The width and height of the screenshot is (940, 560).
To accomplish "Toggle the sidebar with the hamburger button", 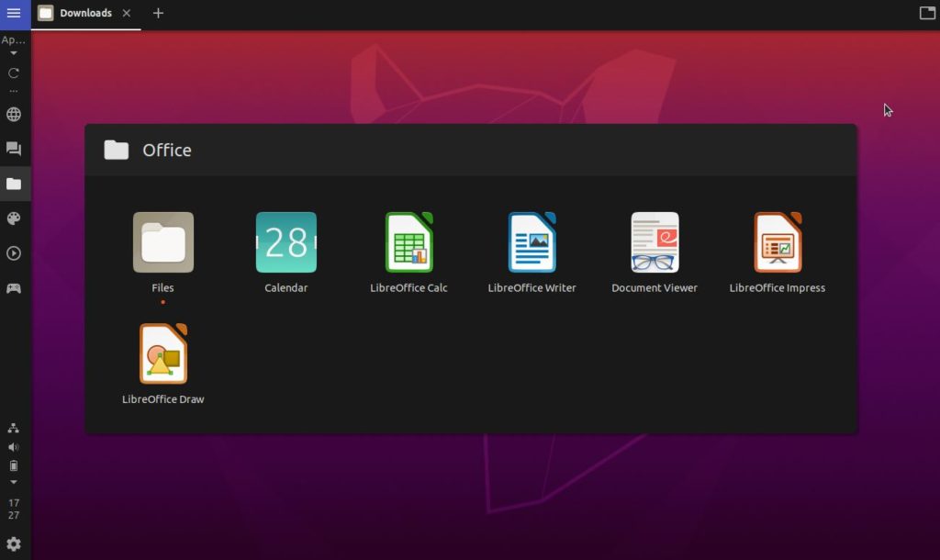I will coord(13,13).
